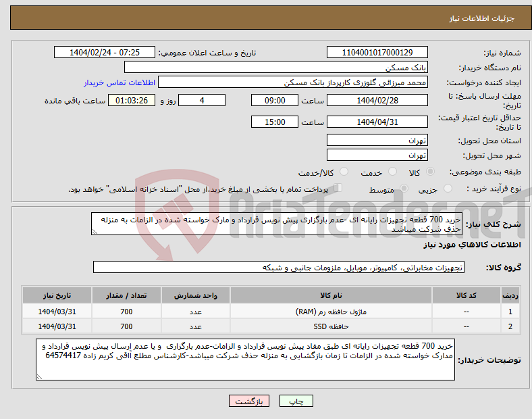Viewport: 532px width, 419px height.
Task: Click the جزئیات اطلاعات نیاز page header
Action: click(x=482, y=18)
